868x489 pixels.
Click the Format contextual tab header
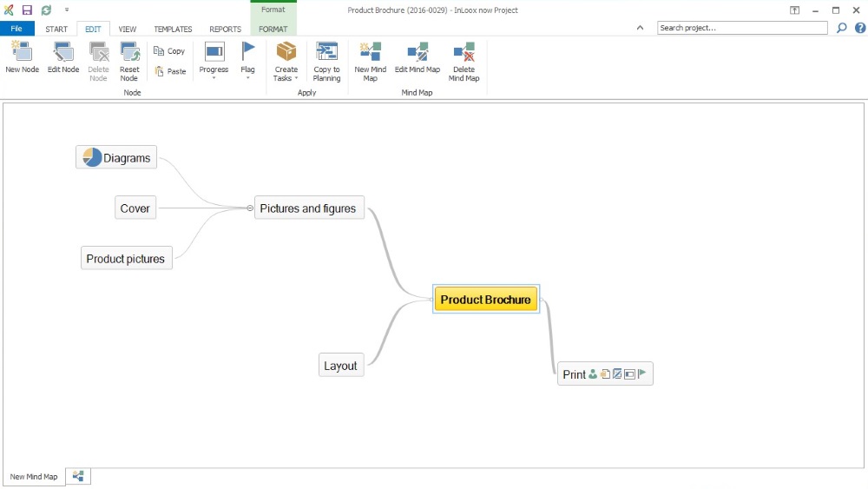pos(273,10)
